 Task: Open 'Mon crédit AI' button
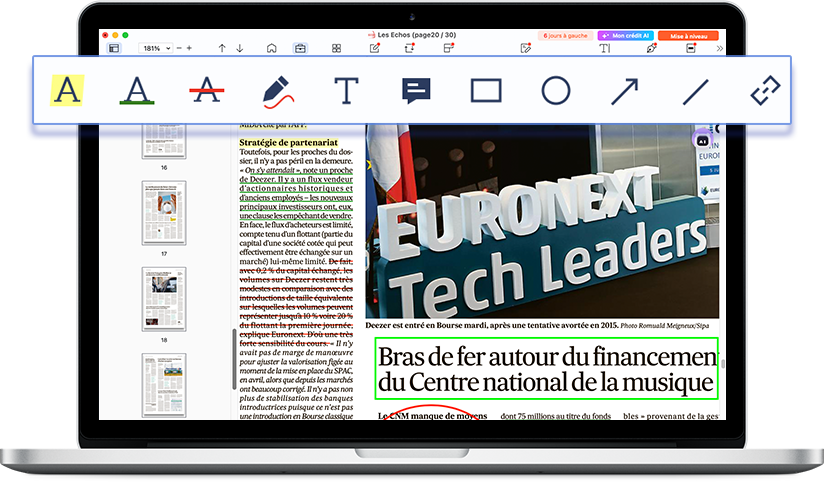pyautogui.click(x=625, y=36)
